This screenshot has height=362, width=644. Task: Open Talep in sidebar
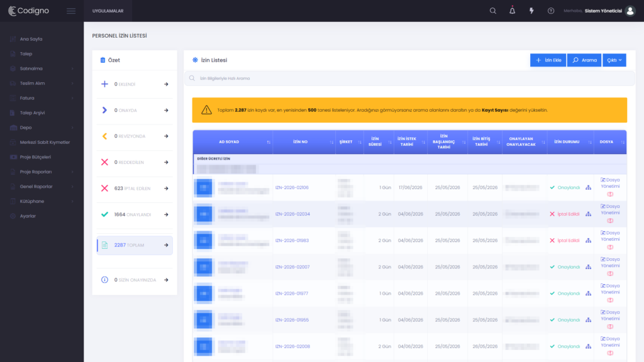26,54
